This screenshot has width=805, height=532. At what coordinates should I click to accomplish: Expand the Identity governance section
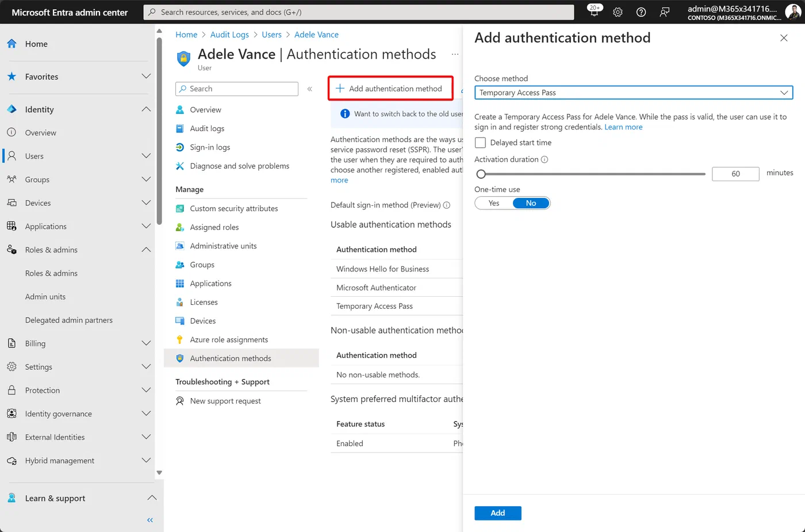[x=146, y=414]
